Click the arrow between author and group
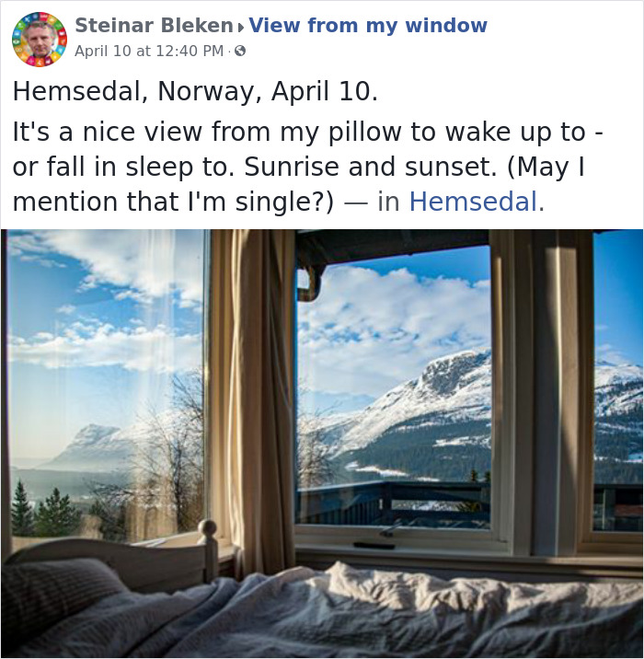Screen dimensions: 644x659 click(240, 28)
